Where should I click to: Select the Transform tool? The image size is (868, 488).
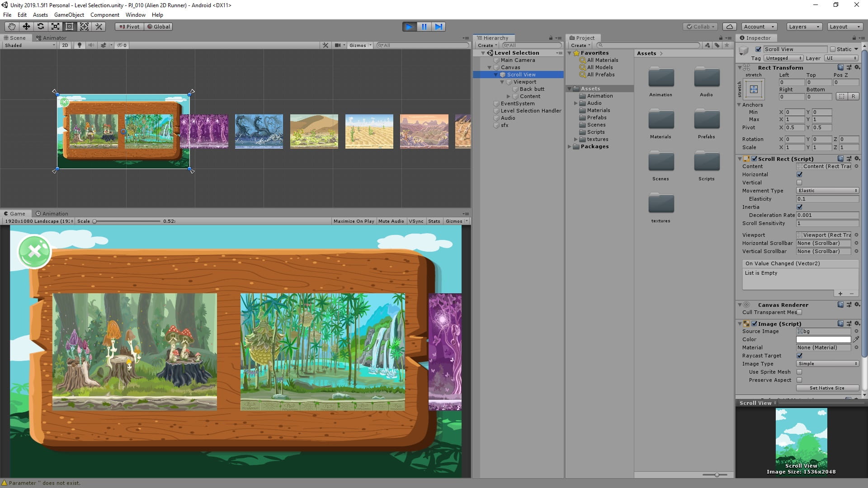tap(84, 27)
